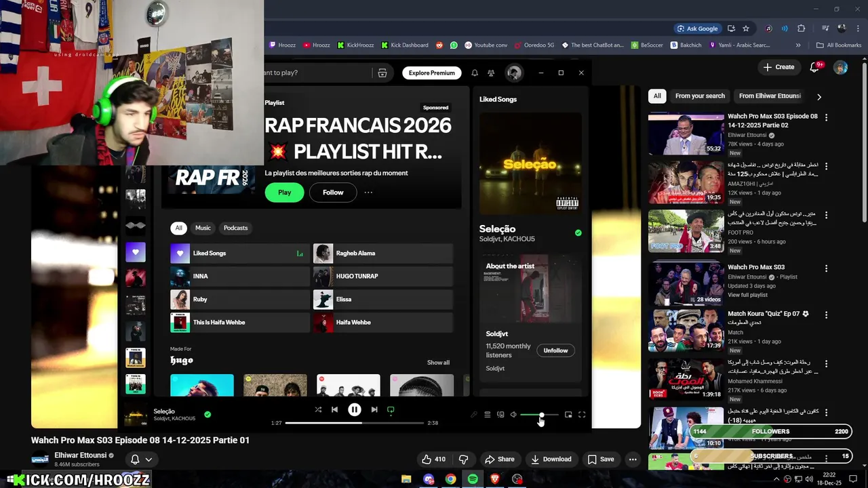Download the YouTube video

[x=551, y=459]
